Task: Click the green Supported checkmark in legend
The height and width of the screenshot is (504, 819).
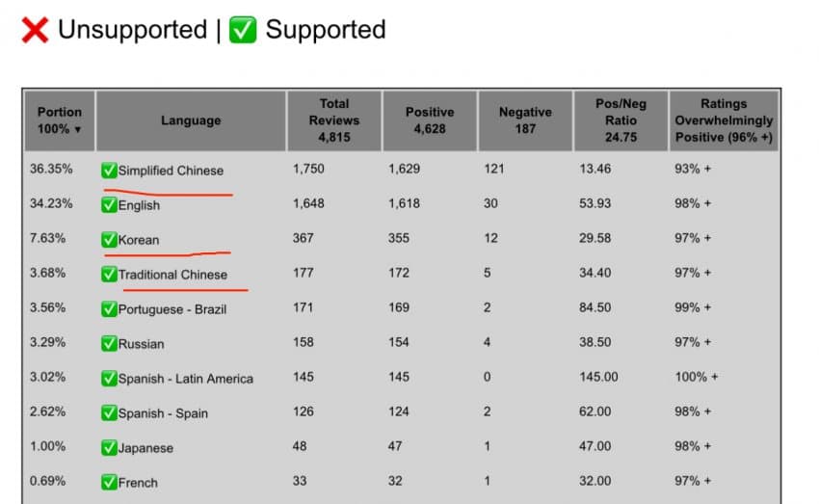Action: click(243, 30)
